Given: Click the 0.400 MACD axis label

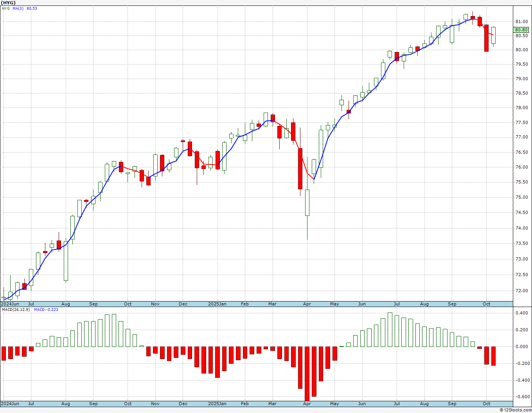Looking at the screenshot, I should pyautogui.click(x=521, y=313).
